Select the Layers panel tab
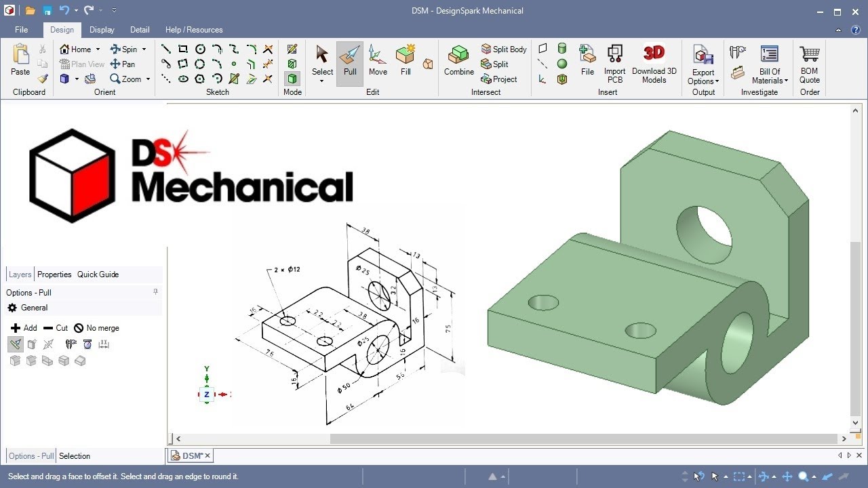The width and height of the screenshot is (868, 488). (20, 274)
